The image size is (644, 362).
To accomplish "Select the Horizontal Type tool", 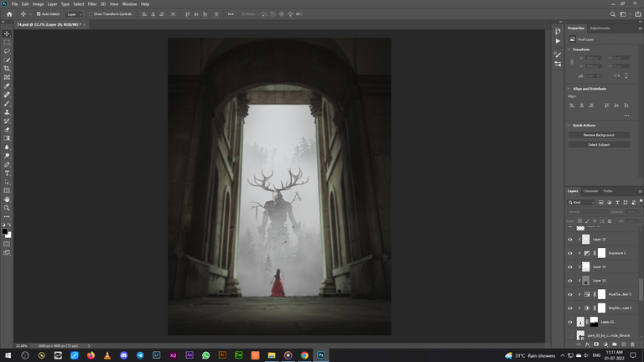I will [7, 173].
